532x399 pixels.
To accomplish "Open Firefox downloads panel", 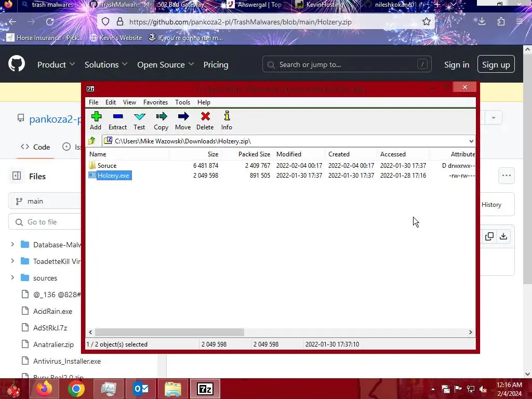I will (482, 22).
